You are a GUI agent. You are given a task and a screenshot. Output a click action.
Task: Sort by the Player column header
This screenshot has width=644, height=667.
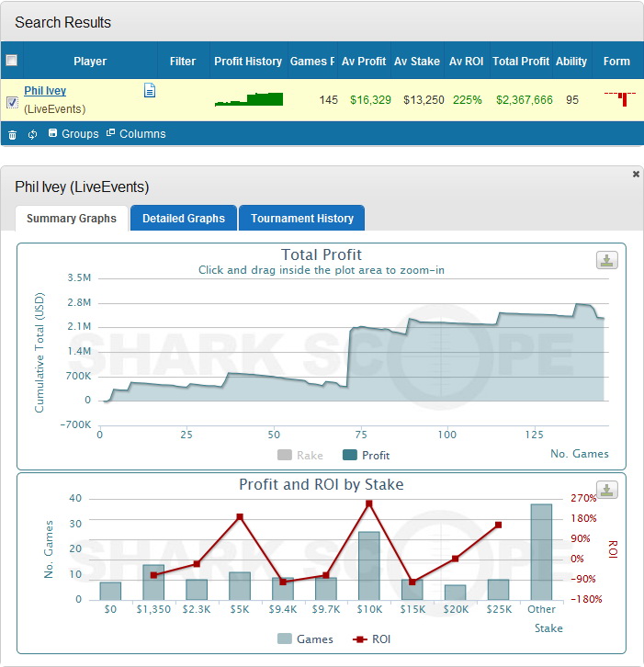coord(90,62)
